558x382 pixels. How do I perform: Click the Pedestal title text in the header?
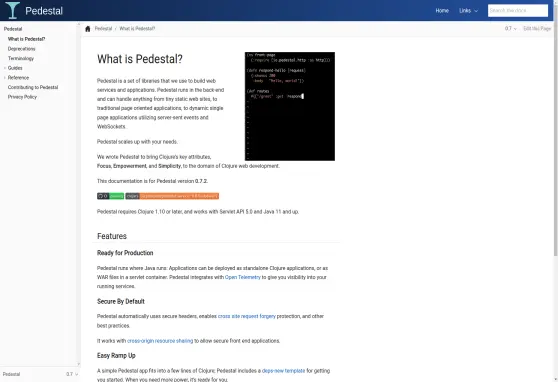click(44, 11)
